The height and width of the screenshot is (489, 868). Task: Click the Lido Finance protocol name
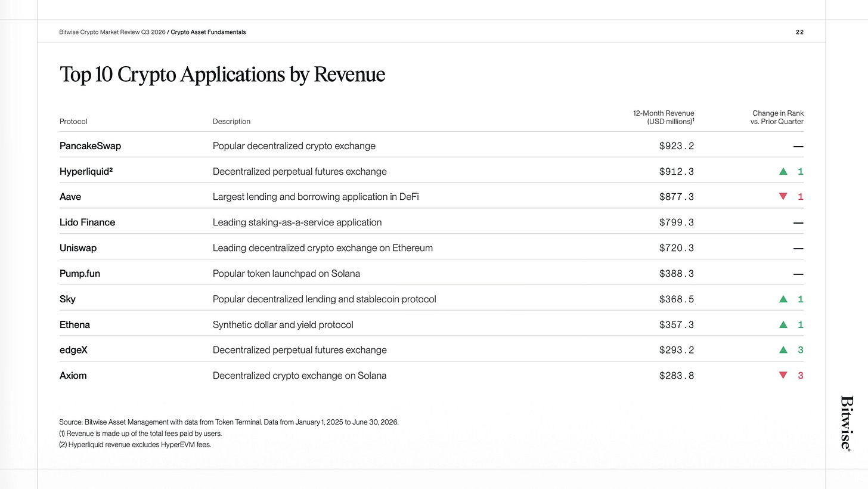coord(87,222)
